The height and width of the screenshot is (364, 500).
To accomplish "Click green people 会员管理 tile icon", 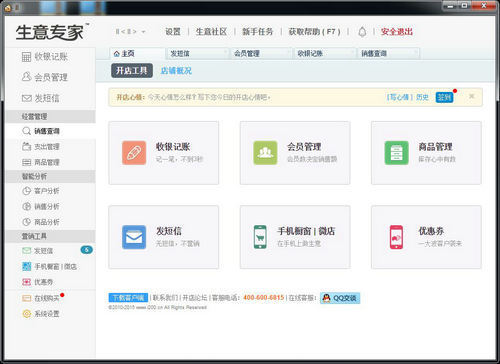I will coord(265,153).
